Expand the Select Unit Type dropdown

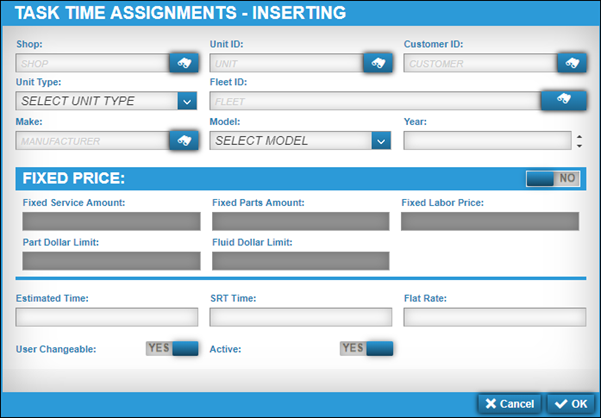185,100
